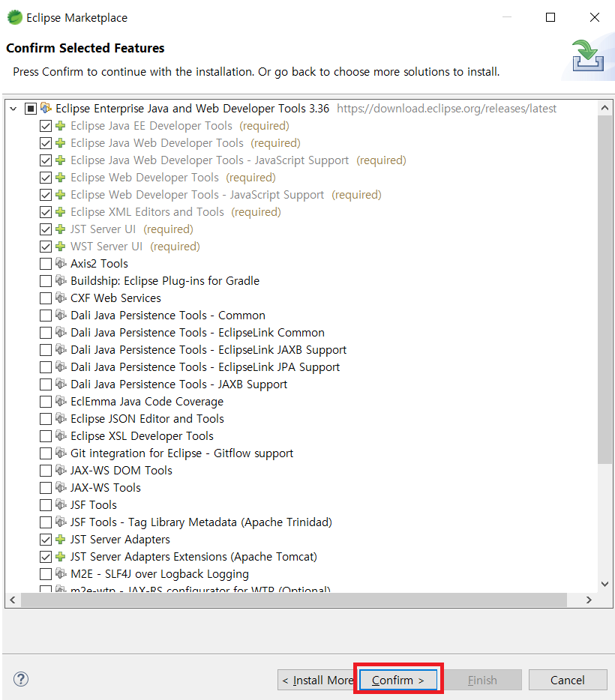Enable CXF Web Services checkbox
The width and height of the screenshot is (615, 700).
coord(46,298)
